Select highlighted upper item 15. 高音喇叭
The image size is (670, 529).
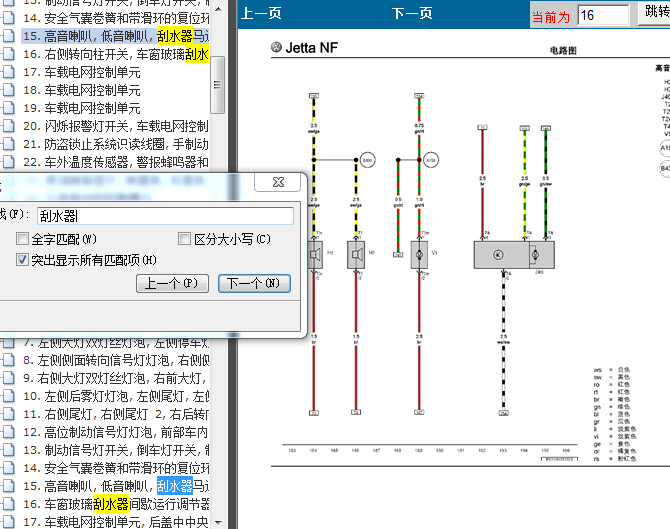pyautogui.click(x=116, y=36)
